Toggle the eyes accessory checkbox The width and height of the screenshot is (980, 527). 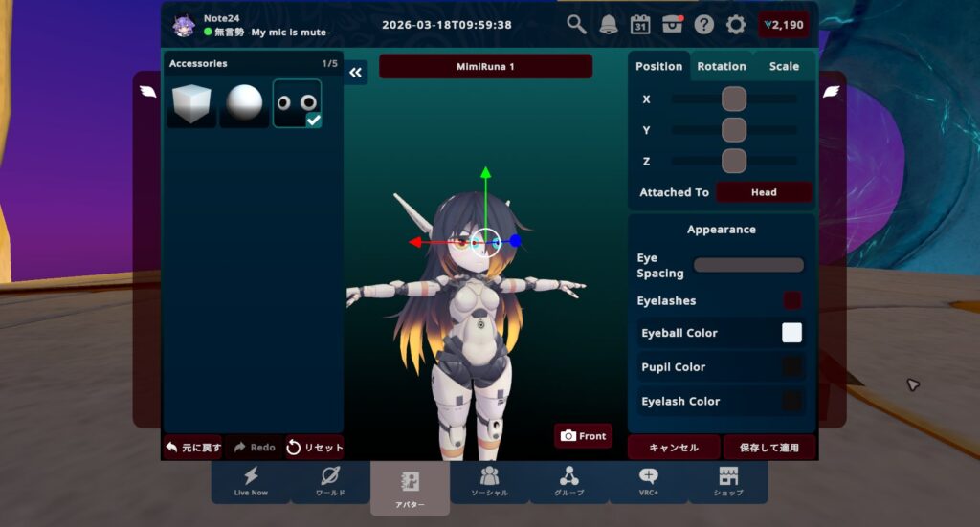point(313,120)
